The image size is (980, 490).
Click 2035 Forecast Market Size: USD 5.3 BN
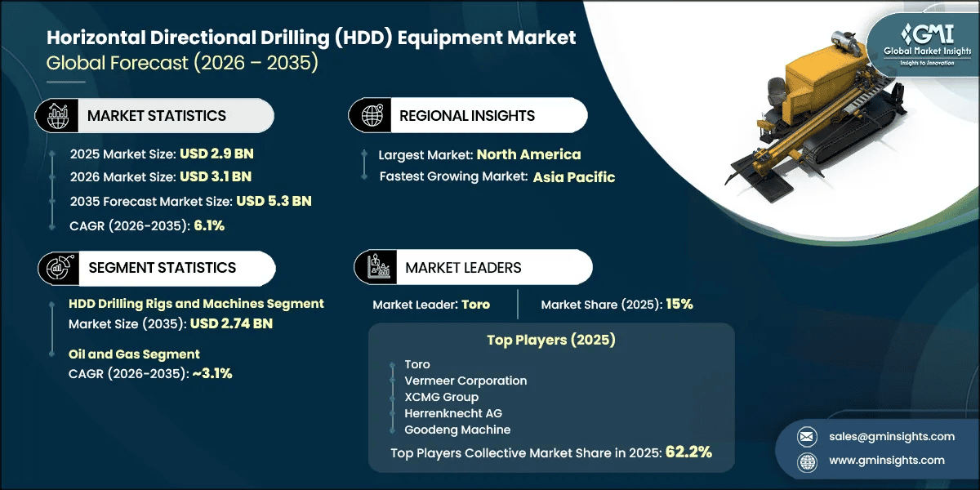click(190, 201)
